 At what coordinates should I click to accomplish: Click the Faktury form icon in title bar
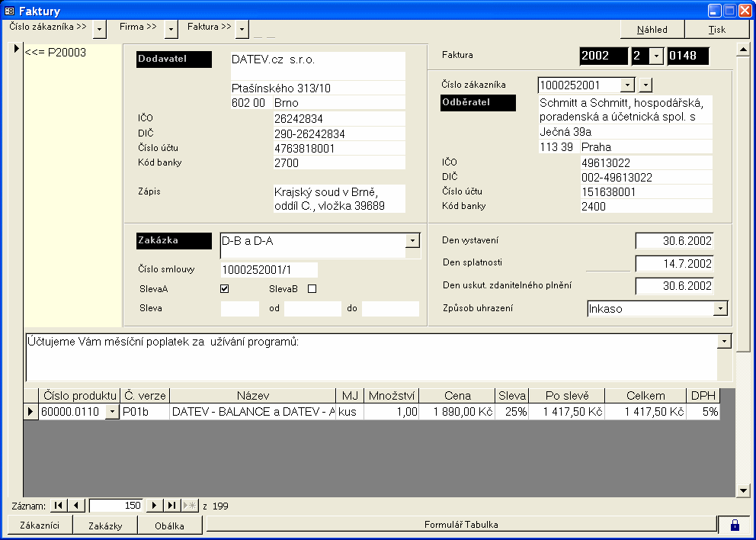[x=10, y=11]
